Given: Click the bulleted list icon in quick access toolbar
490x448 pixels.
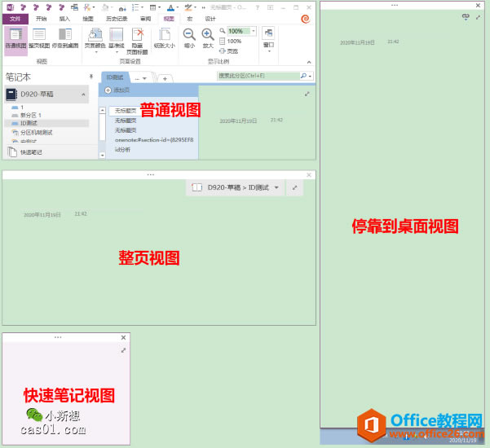Looking at the screenshot, I should [x=135, y=7].
